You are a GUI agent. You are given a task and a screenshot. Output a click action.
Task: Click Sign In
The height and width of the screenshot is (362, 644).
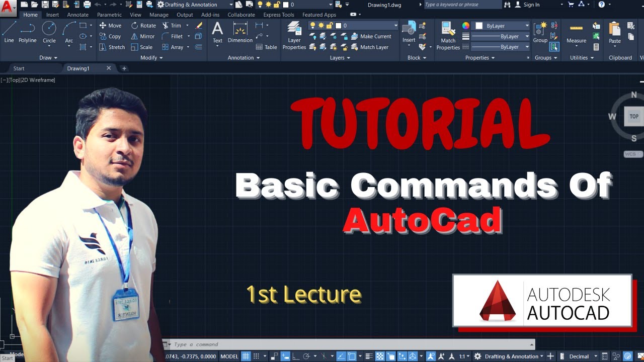pos(527,5)
